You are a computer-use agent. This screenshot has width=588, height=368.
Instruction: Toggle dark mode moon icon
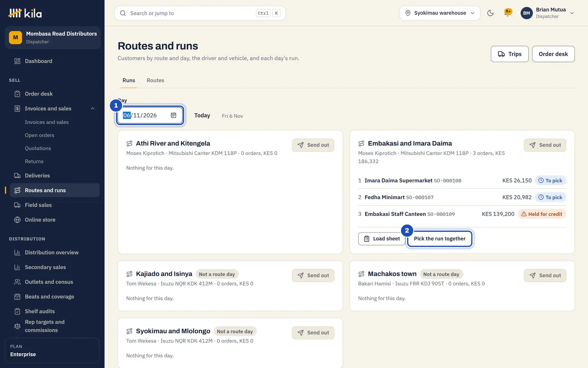[x=490, y=13]
